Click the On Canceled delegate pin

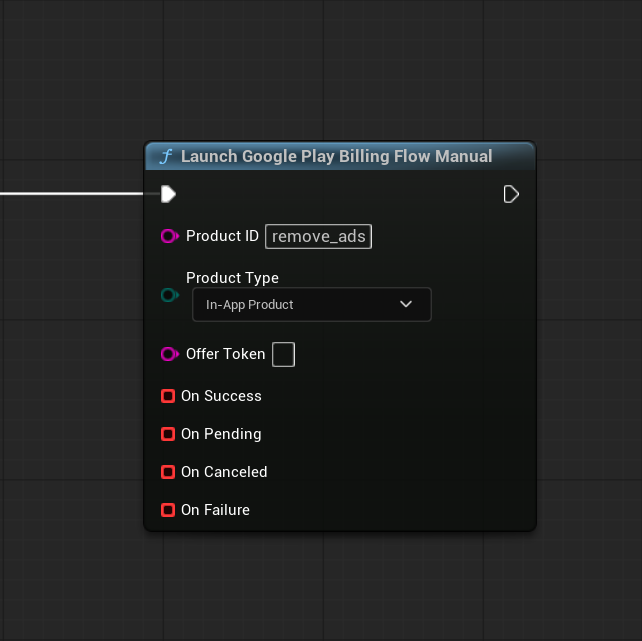pyautogui.click(x=168, y=472)
